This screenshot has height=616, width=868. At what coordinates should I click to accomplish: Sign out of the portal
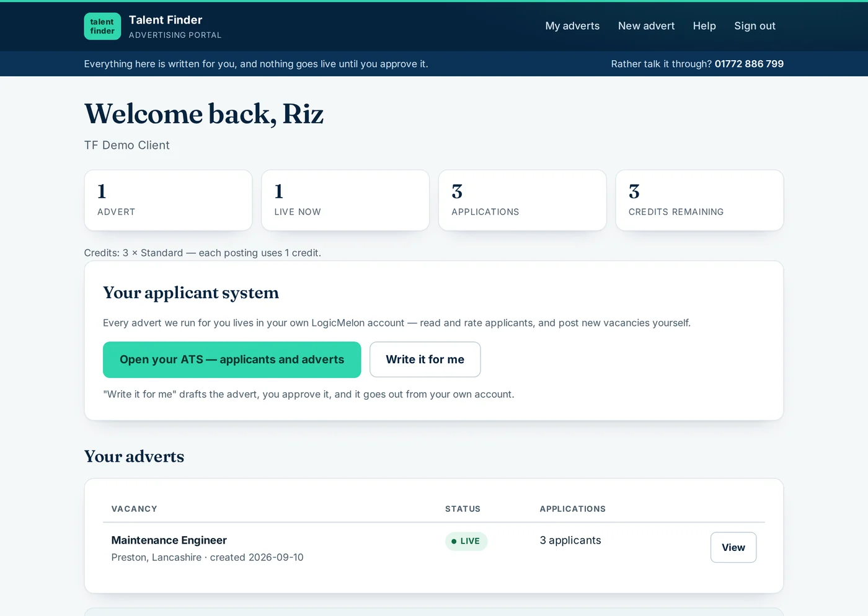click(755, 26)
